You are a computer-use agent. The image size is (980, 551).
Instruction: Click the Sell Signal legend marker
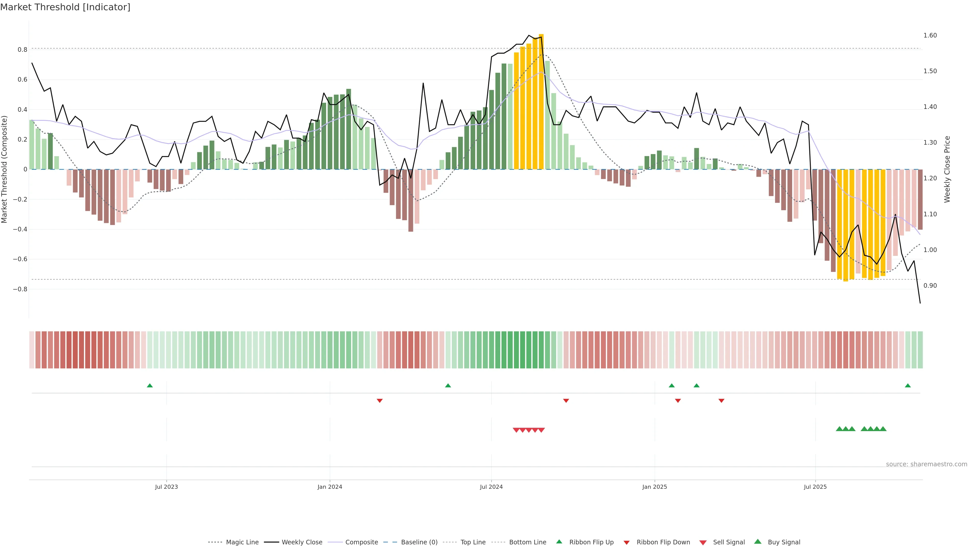pos(703,543)
